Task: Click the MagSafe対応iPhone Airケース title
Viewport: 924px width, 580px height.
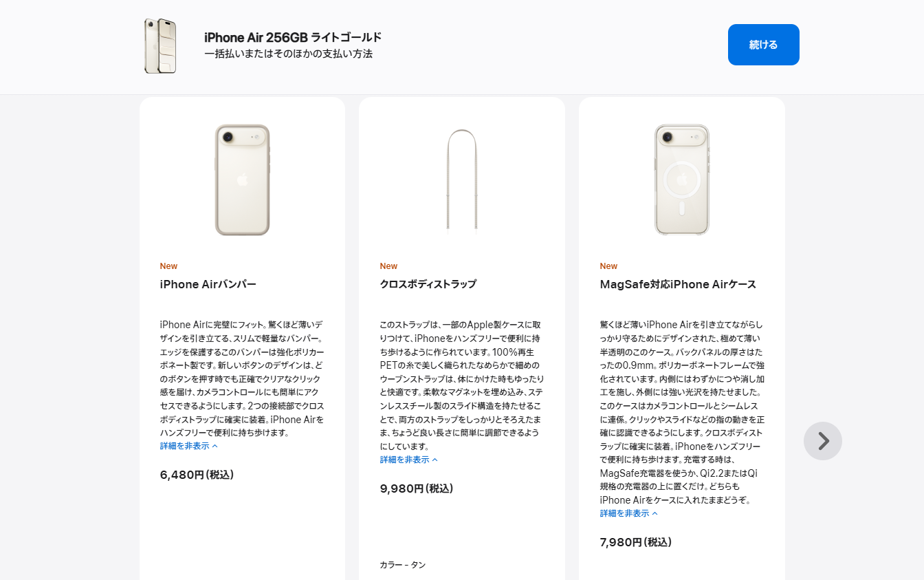Action: (678, 284)
